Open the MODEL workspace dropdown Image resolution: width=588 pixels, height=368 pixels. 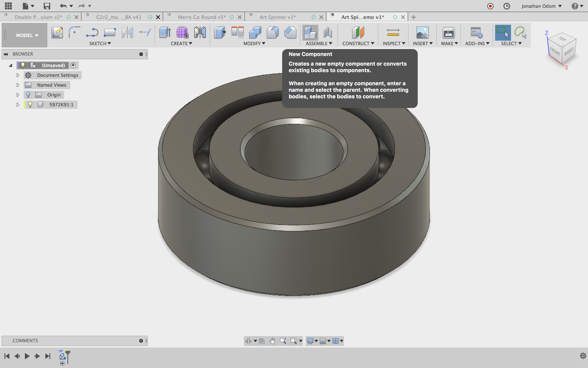[x=27, y=35]
